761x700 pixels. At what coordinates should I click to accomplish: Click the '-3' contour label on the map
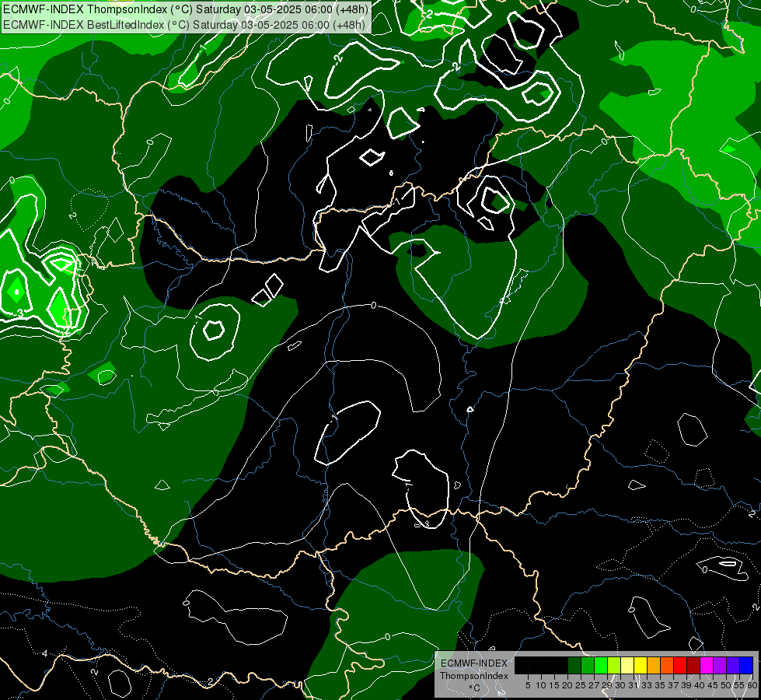pyautogui.click(x=19, y=313)
